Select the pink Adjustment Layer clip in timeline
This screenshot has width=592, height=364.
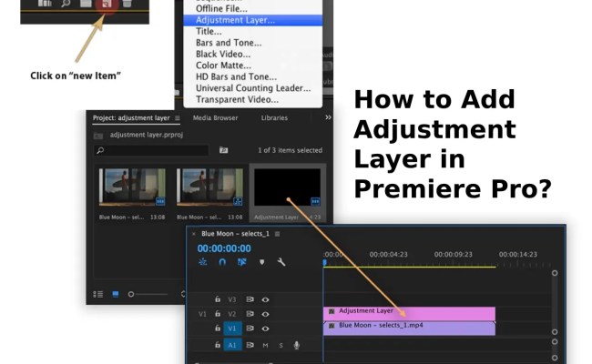(409, 313)
